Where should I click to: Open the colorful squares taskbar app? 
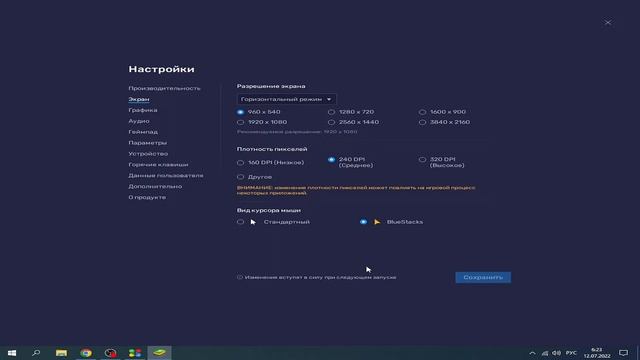135,353
